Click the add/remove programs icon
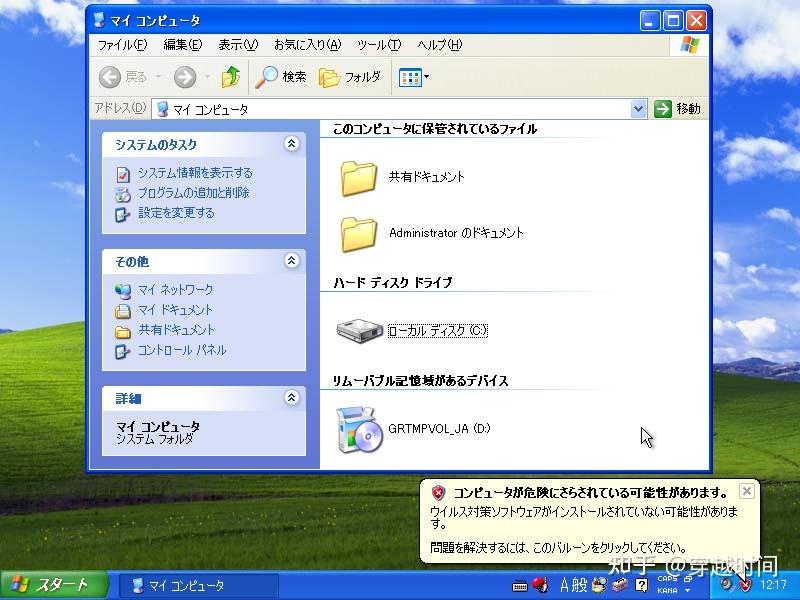 (x=122, y=194)
